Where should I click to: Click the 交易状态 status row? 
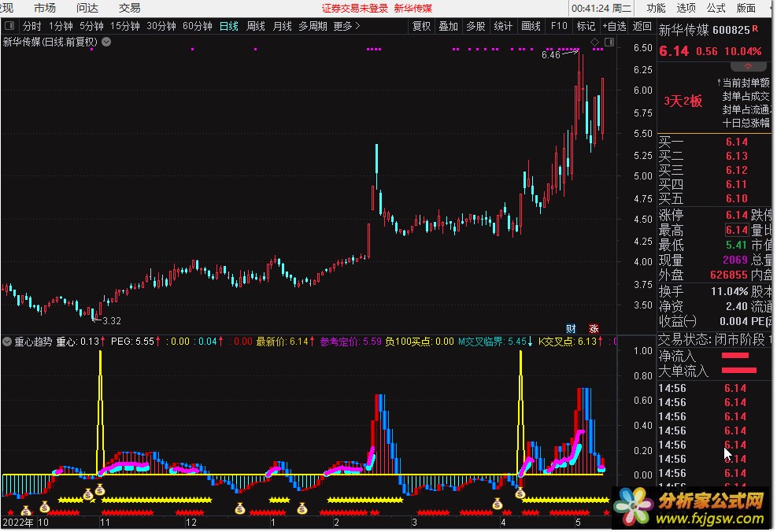715,340
